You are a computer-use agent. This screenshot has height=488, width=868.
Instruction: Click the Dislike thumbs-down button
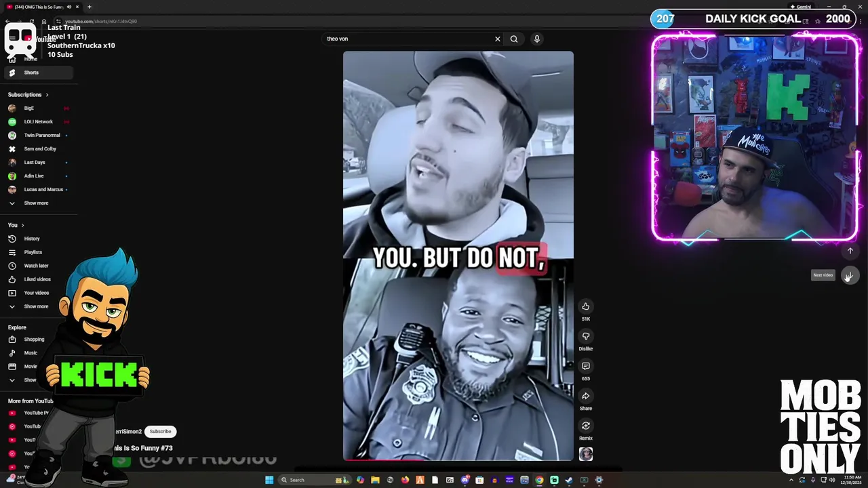coord(586,336)
